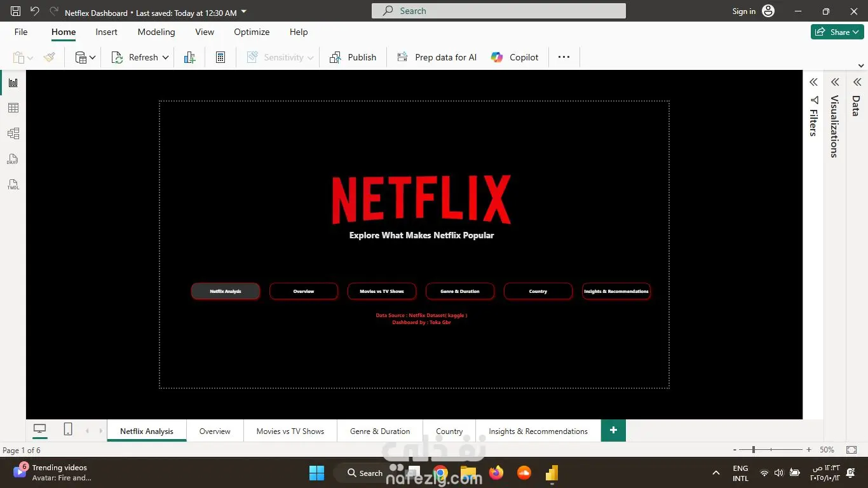Open SoundCloud from the taskbar
Screen dimensions: 868x488
pyautogui.click(x=524, y=473)
